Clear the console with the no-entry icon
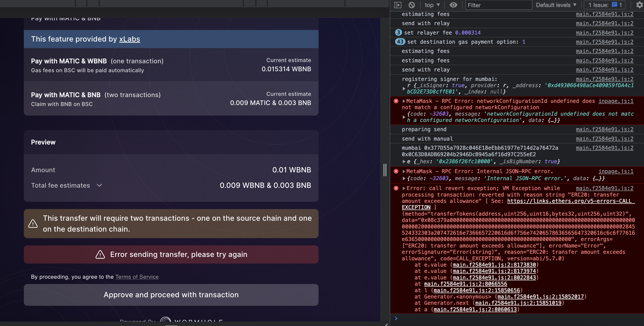 [412, 5]
